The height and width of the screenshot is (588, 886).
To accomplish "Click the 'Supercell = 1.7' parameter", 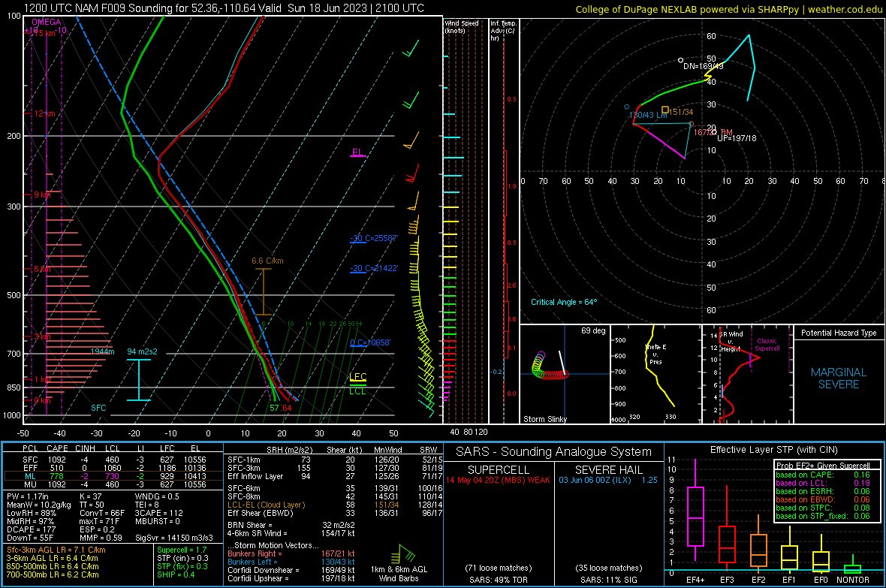I will (x=182, y=550).
